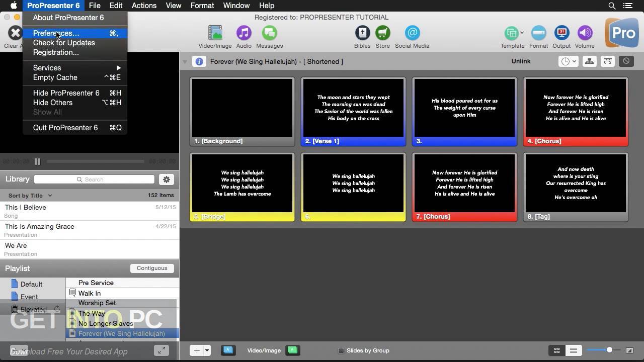The height and width of the screenshot is (362, 644).
Task: Expand the playlist panel with arrows icon
Action: click(161, 350)
